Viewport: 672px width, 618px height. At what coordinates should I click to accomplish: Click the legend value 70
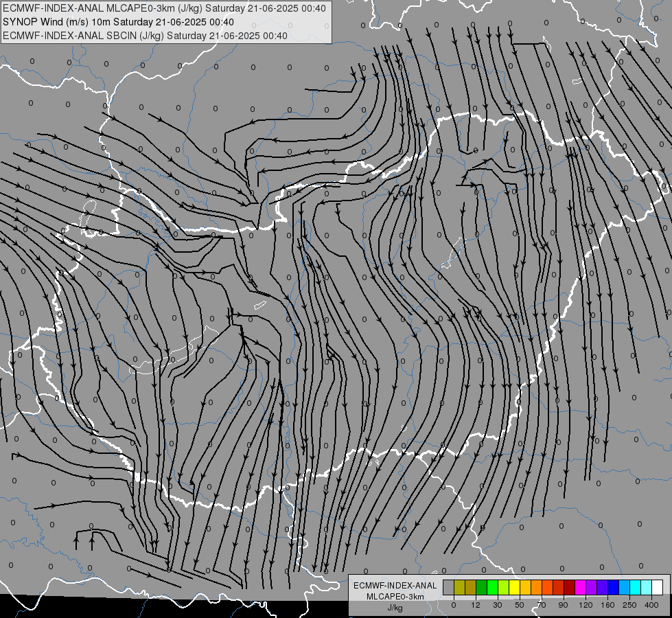[x=542, y=605]
